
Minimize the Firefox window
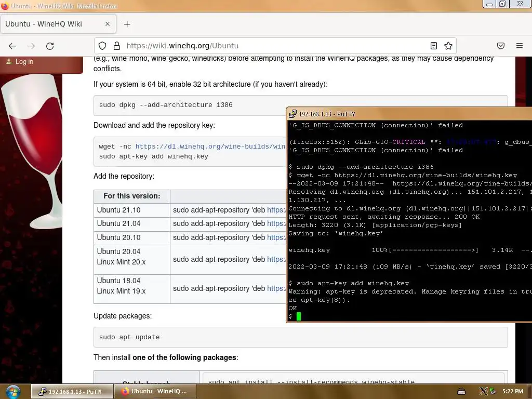[489, 4]
